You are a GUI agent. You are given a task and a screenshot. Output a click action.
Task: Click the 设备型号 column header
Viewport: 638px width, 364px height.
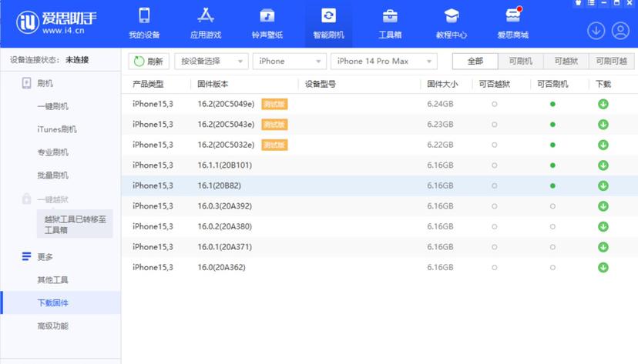(x=321, y=84)
